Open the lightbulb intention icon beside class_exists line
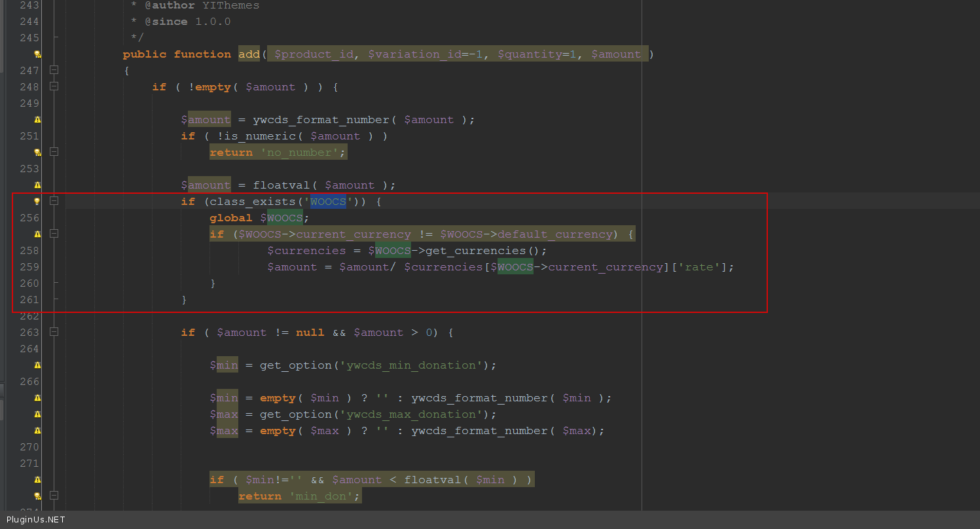 click(x=37, y=202)
